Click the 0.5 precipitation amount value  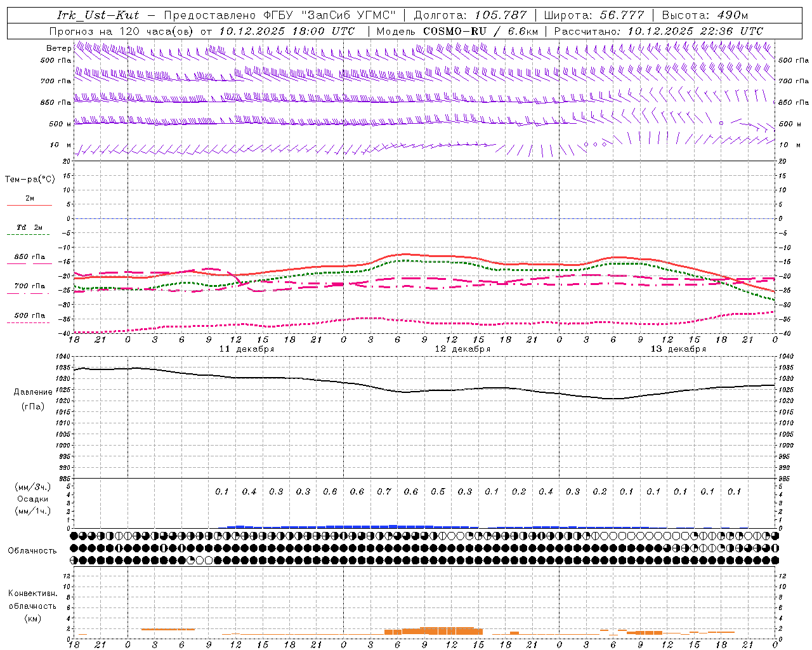438,491
